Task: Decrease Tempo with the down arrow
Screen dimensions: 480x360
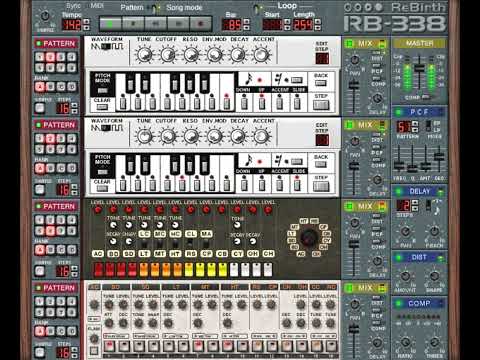Action: 86,28
